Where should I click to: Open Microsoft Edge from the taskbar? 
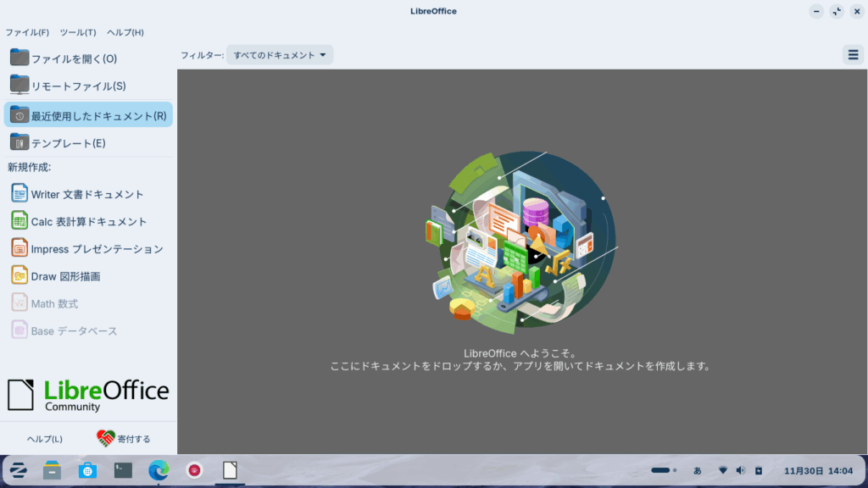coord(159,470)
